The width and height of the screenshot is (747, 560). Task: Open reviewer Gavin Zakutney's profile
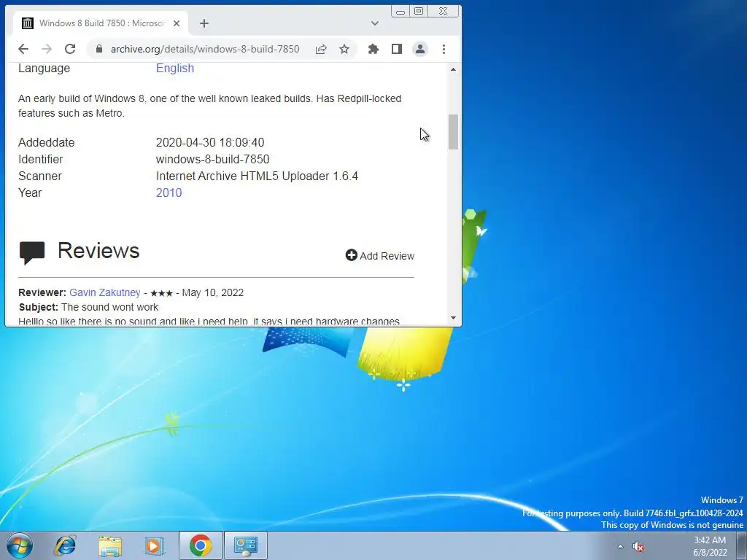[105, 292]
